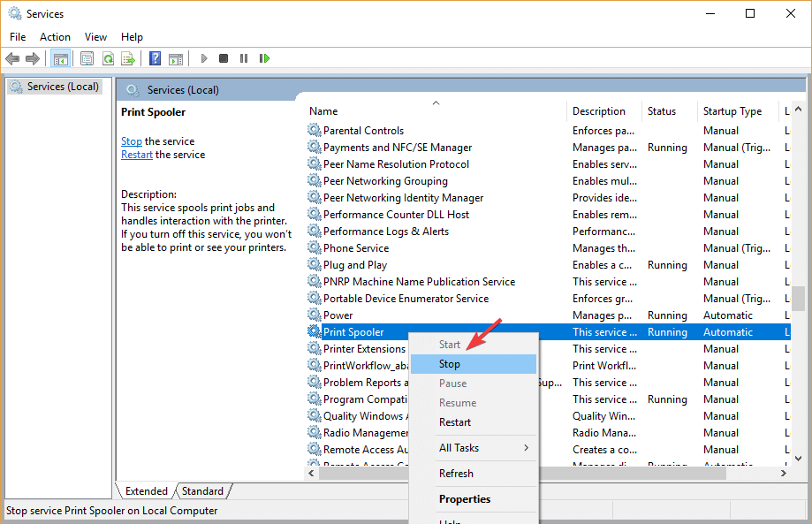This screenshot has height=524, width=812.
Task: Open the toolbar Properties sheet icon
Action: click(x=87, y=58)
